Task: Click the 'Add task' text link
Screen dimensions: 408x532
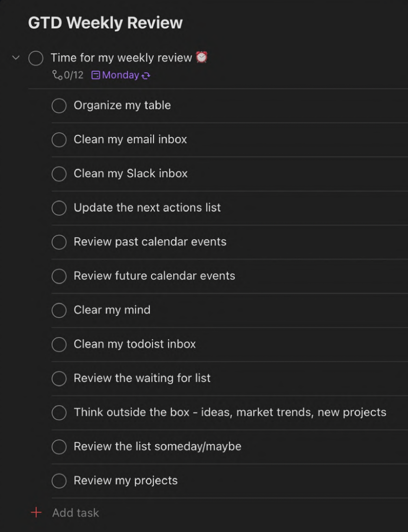Action: click(76, 513)
